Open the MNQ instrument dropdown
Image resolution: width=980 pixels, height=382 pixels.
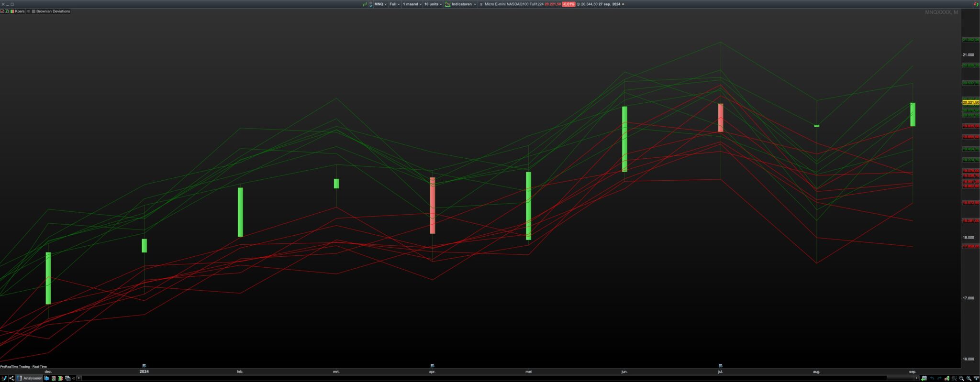click(380, 4)
